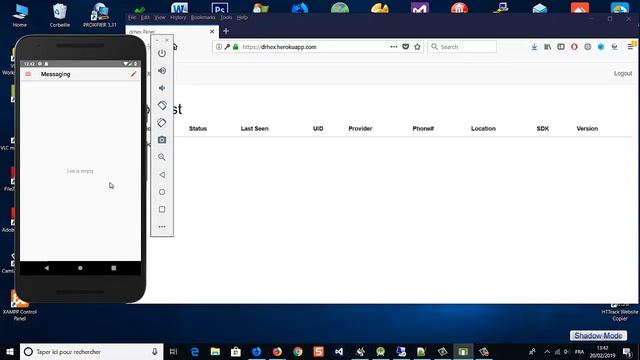Click the Phone# column header

(423, 129)
